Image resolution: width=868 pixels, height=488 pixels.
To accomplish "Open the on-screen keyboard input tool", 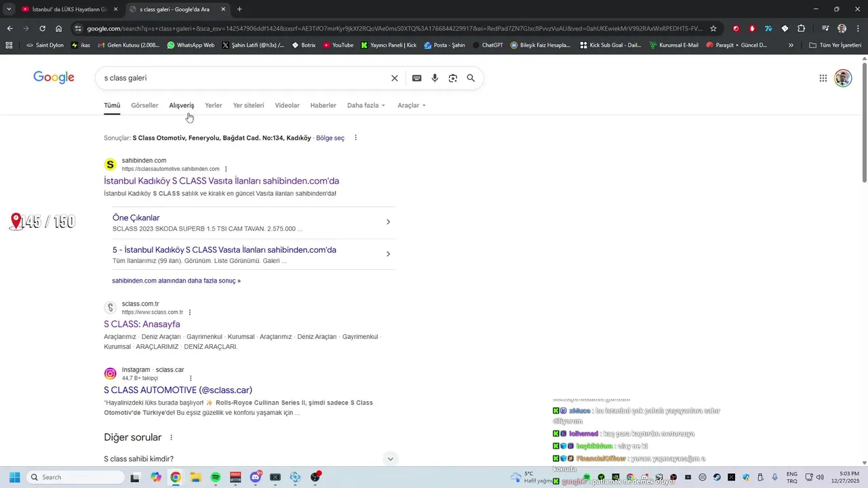I will coord(417,78).
